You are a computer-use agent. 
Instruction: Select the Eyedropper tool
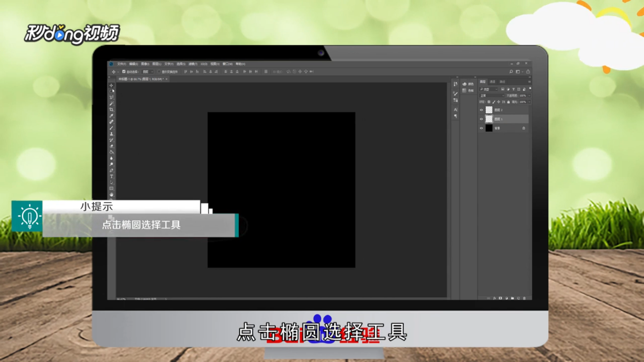click(x=111, y=115)
